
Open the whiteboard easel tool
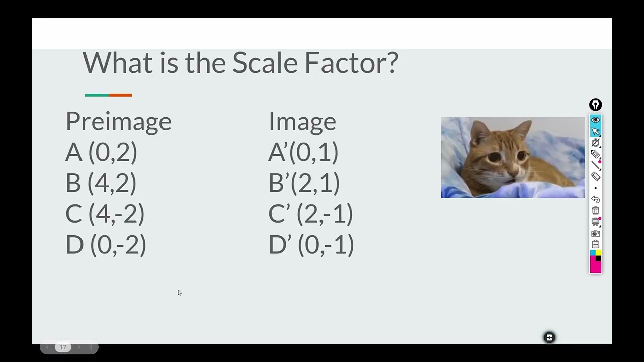pos(595,222)
